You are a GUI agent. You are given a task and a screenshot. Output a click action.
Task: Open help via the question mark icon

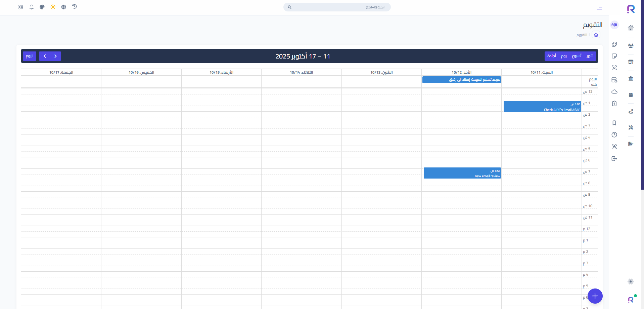[x=614, y=134]
